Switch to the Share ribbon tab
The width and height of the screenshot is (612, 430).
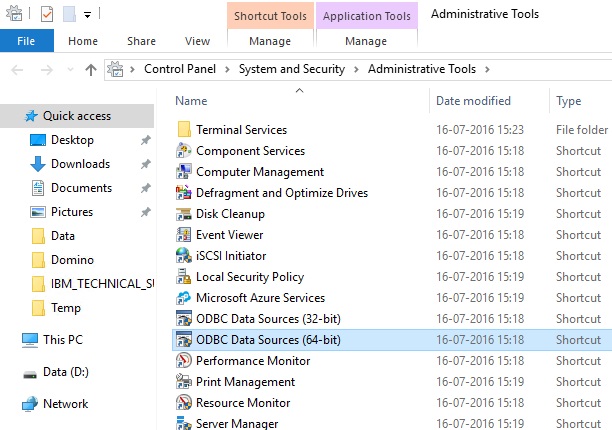(x=141, y=41)
